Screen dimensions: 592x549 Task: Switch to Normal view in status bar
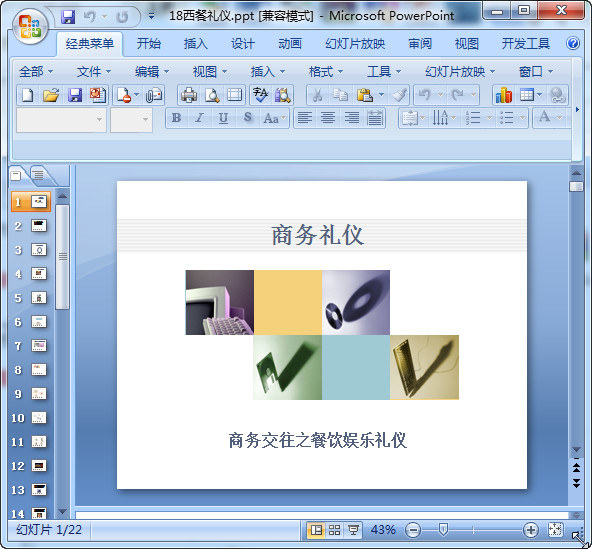tap(316, 530)
